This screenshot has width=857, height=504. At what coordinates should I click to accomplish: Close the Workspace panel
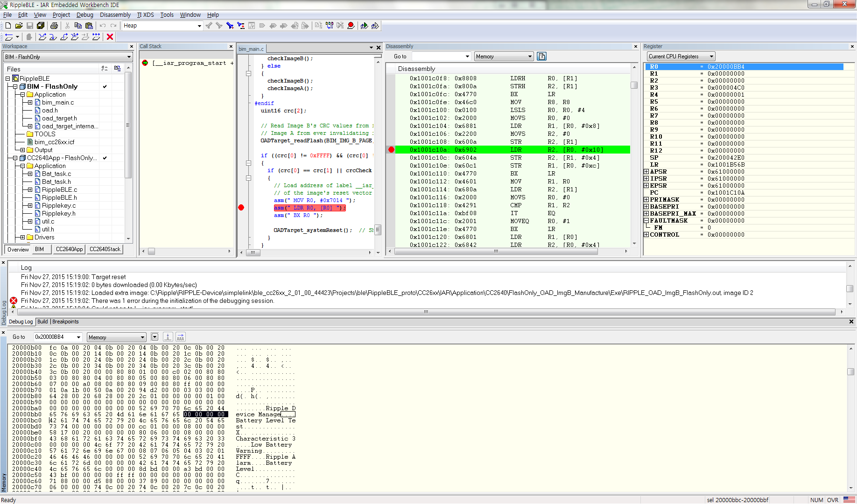pos(132,47)
